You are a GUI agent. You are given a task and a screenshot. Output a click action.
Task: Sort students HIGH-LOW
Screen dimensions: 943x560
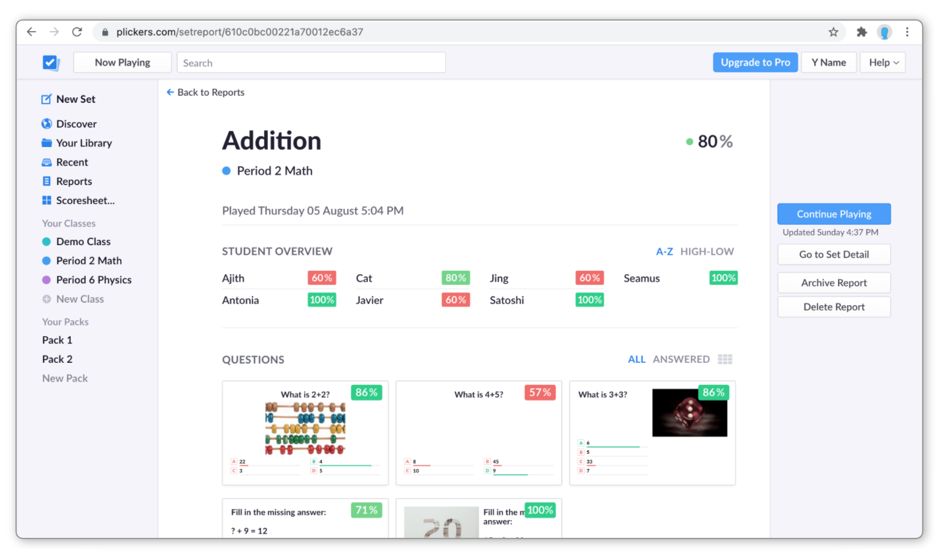[x=707, y=251]
